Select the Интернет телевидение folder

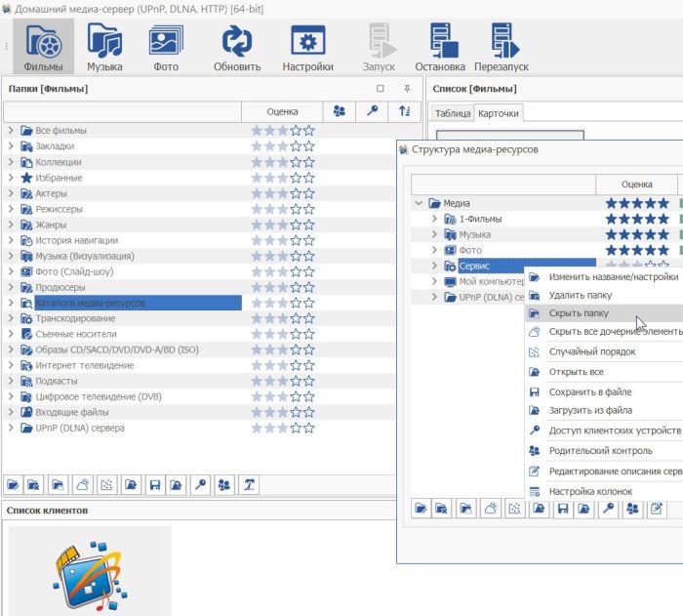pyautogui.click(x=85, y=365)
